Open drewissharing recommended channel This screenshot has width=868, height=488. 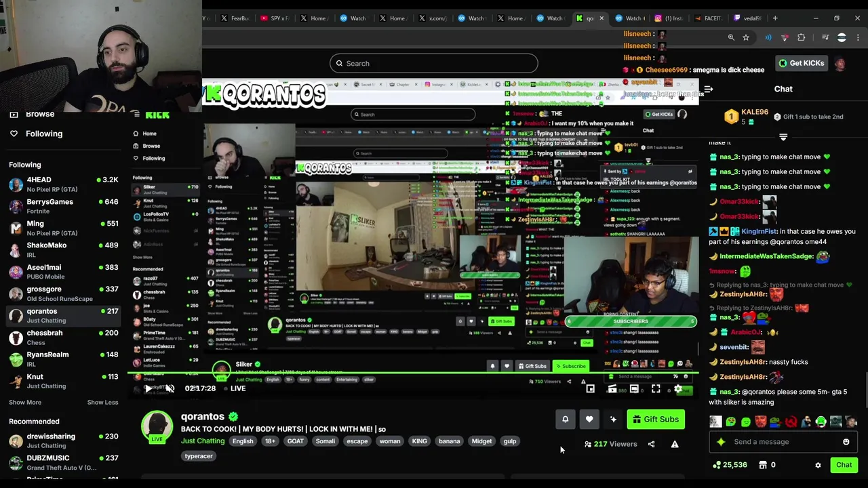tap(63, 441)
